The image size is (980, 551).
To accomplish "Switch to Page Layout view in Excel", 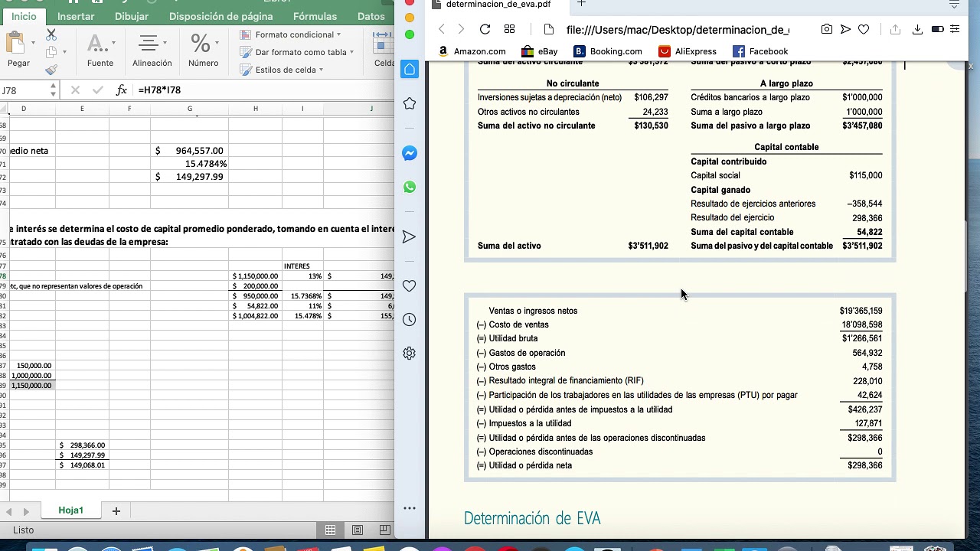I will pyautogui.click(x=358, y=530).
